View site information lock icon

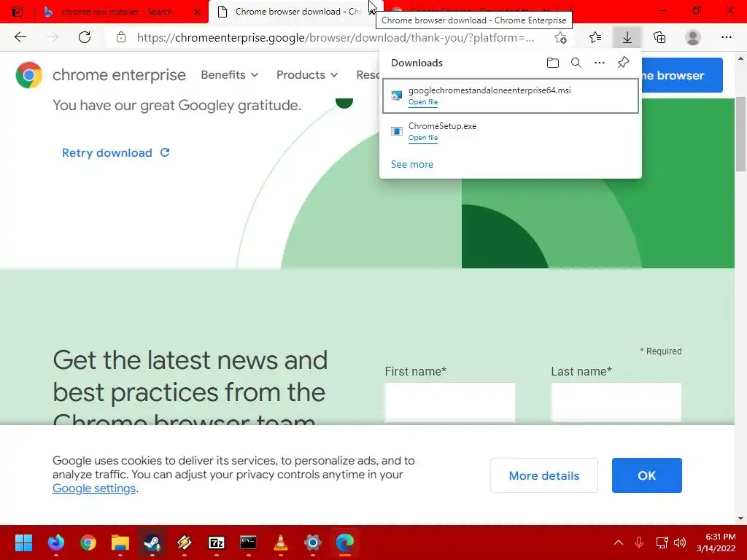[x=121, y=37]
